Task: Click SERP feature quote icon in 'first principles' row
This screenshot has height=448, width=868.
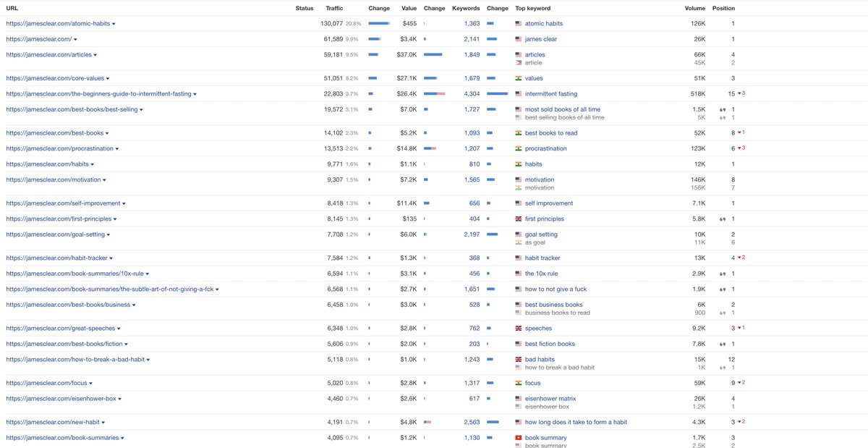Action: (722, 219)
